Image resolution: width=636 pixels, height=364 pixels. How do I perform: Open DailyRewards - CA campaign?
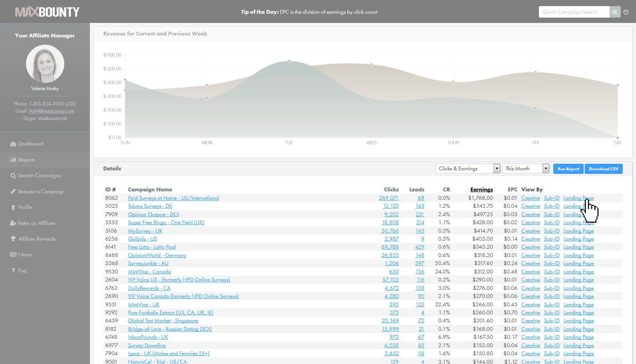pos(149,288)
